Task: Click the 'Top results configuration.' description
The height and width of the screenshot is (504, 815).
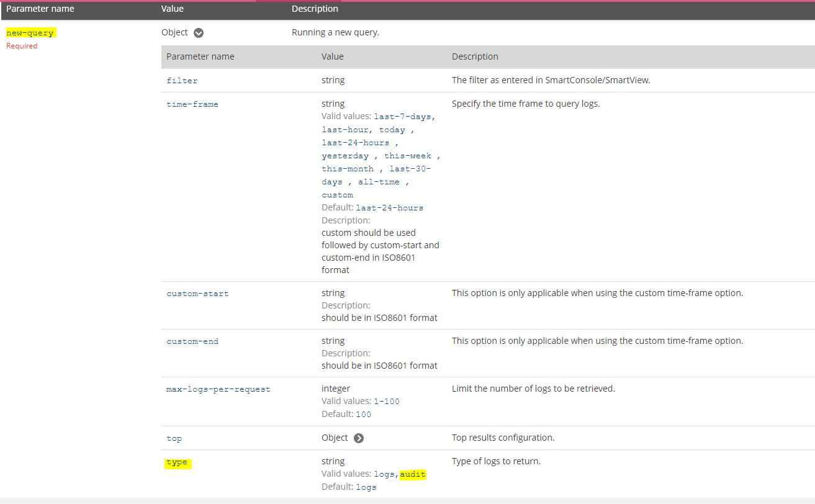Action: coord(503,438)
